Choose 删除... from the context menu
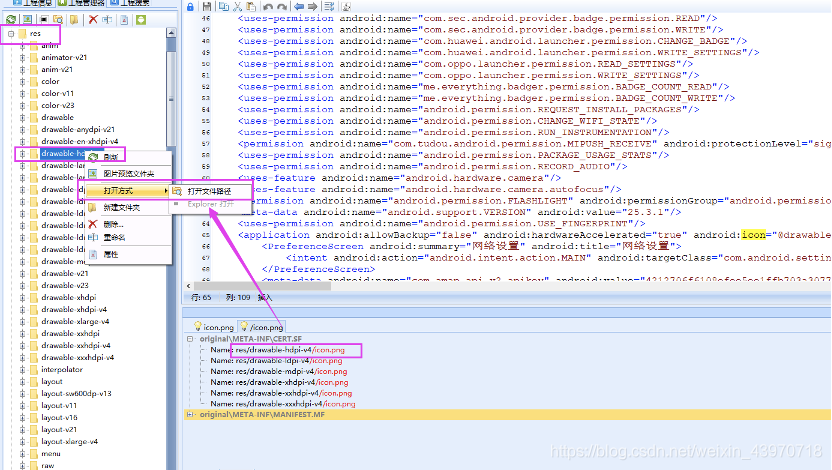Viewport: 832px width, 470px height. coord(129,224)
